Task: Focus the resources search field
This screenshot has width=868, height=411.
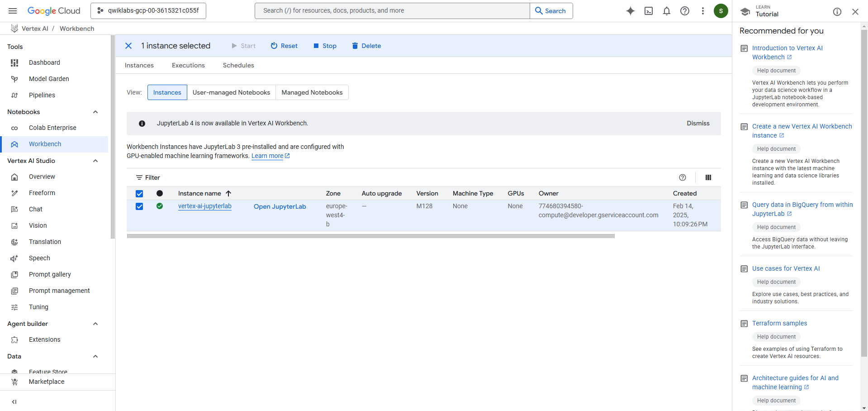Action: [392, 11]
